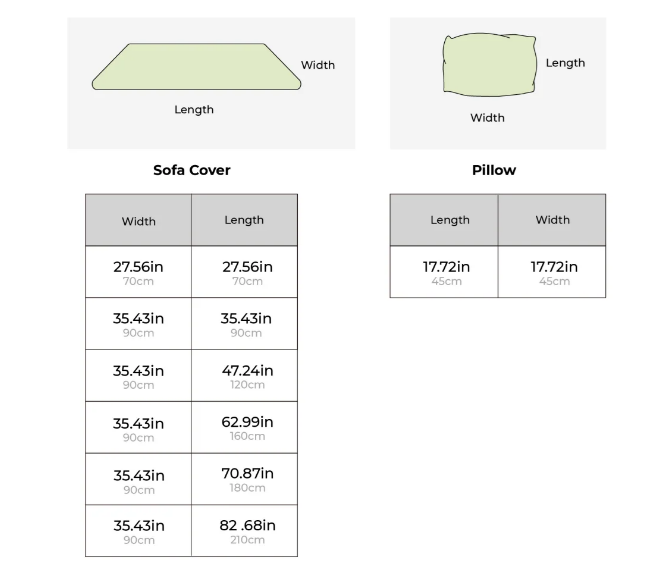
Task: Click the Sofa Cover Width column header
Action: point(138,220)
